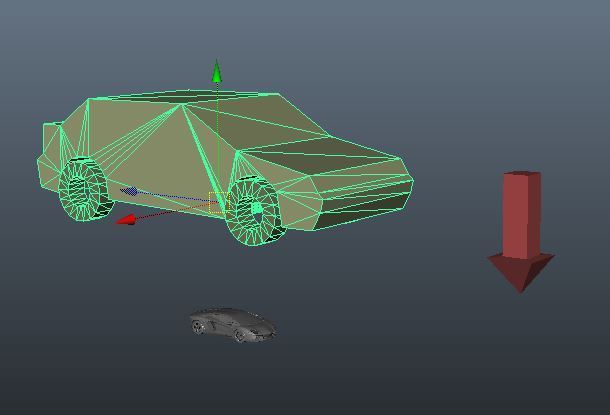Click the low-poly car's roof face
610x415 pixels.
(183, 97)
